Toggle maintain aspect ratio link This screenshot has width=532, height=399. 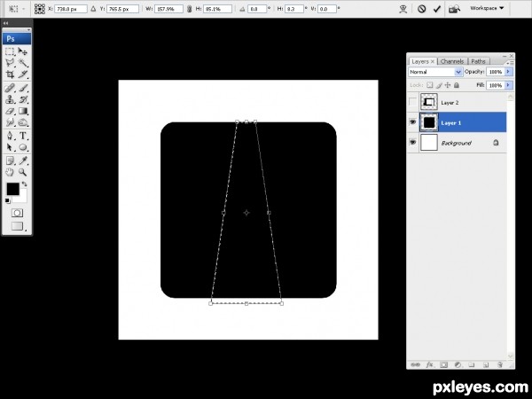pos(190,9)
